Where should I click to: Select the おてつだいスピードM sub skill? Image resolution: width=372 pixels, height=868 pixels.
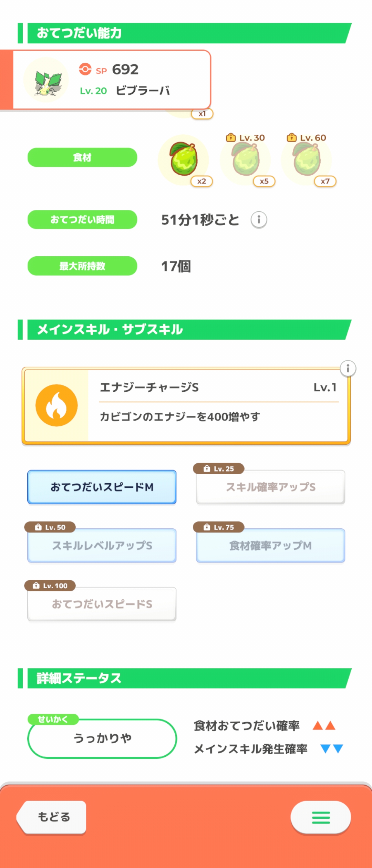point(102,487)
